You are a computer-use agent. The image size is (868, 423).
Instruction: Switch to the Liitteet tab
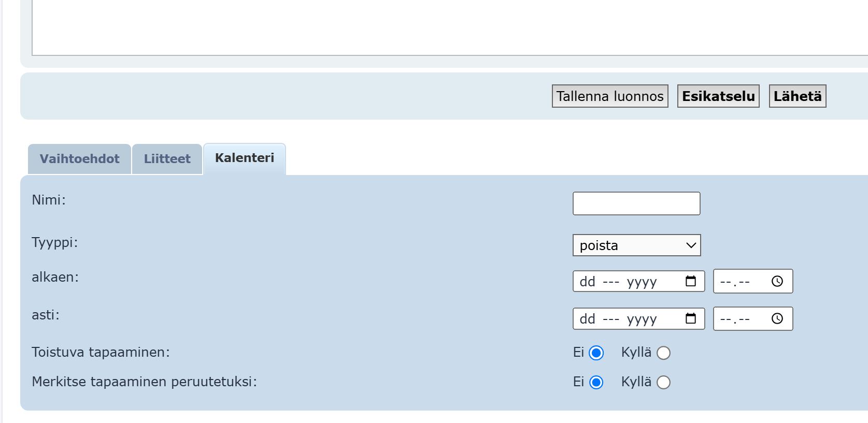pos(167,159)
